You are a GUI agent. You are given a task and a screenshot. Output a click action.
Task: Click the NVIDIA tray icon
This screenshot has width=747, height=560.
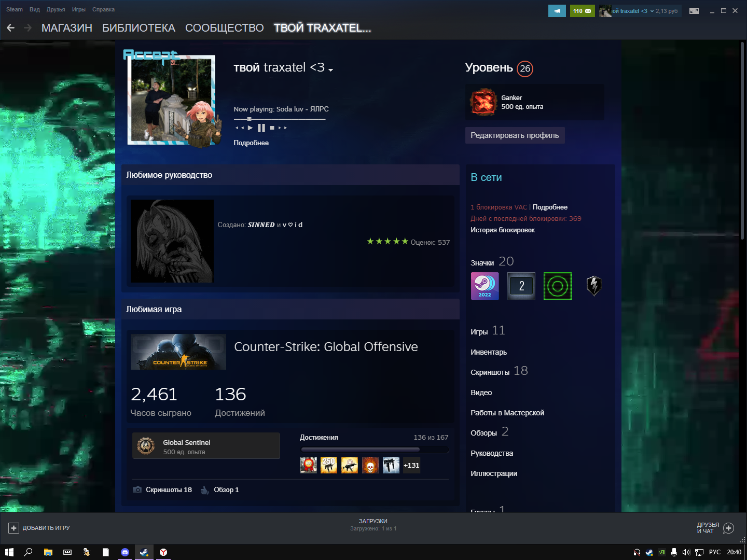coord(661,552)
